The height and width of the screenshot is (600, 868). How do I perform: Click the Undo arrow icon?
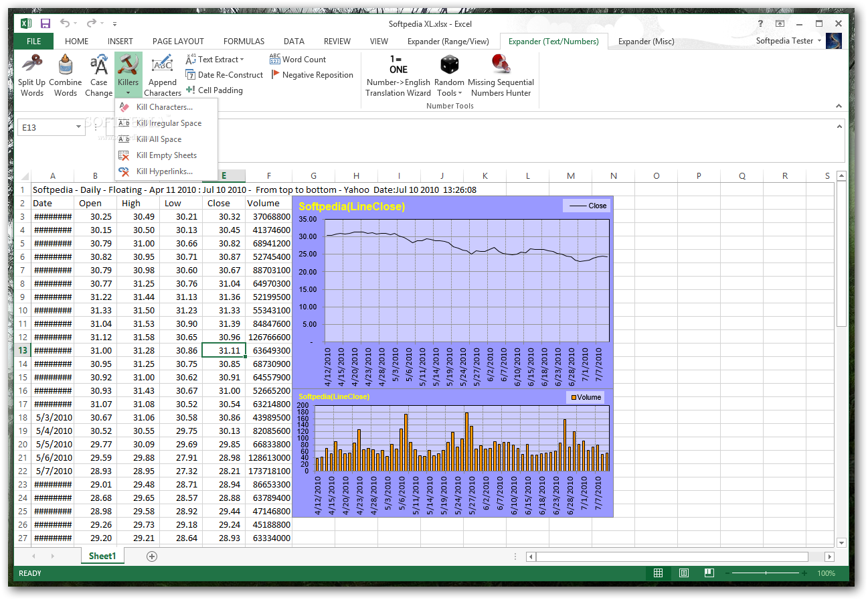click(65, 23)
